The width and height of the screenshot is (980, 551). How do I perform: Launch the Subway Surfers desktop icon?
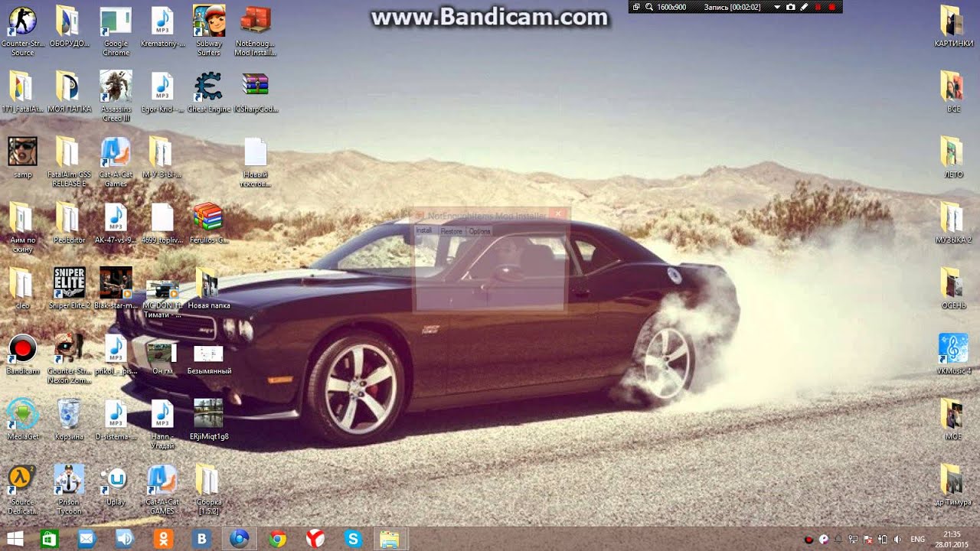point(208,21)
